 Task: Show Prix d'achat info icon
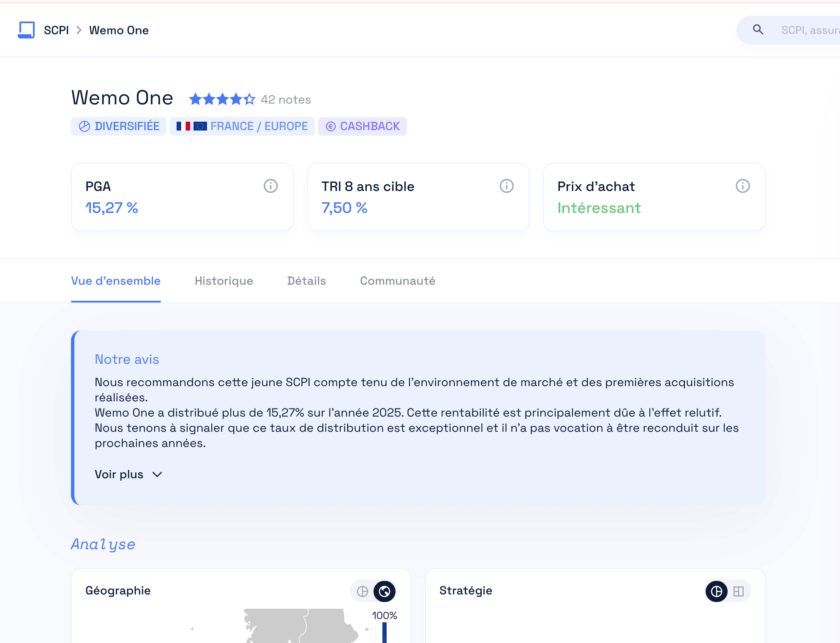coord(742,186)
